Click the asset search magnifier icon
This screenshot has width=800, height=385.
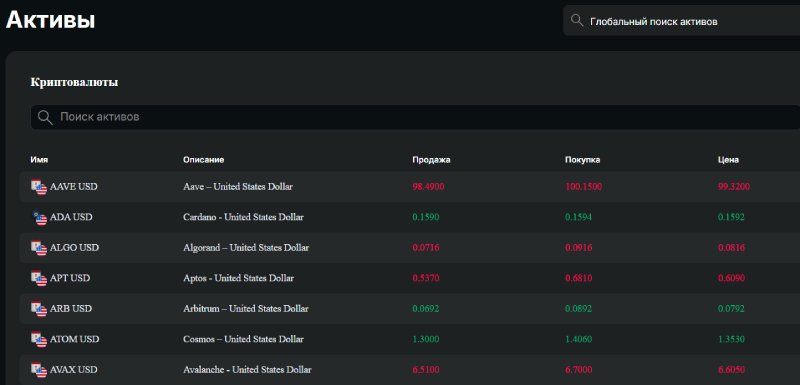point(45,117)
